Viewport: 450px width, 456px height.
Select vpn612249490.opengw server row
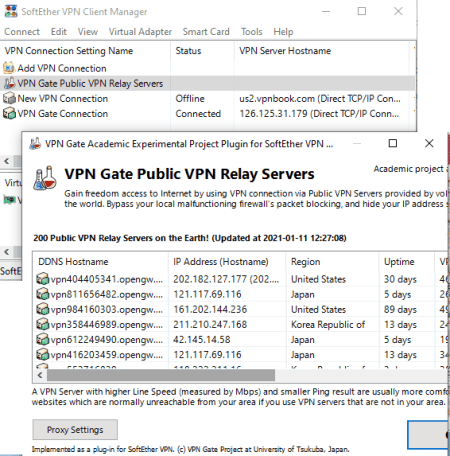(x=240, y=340)
